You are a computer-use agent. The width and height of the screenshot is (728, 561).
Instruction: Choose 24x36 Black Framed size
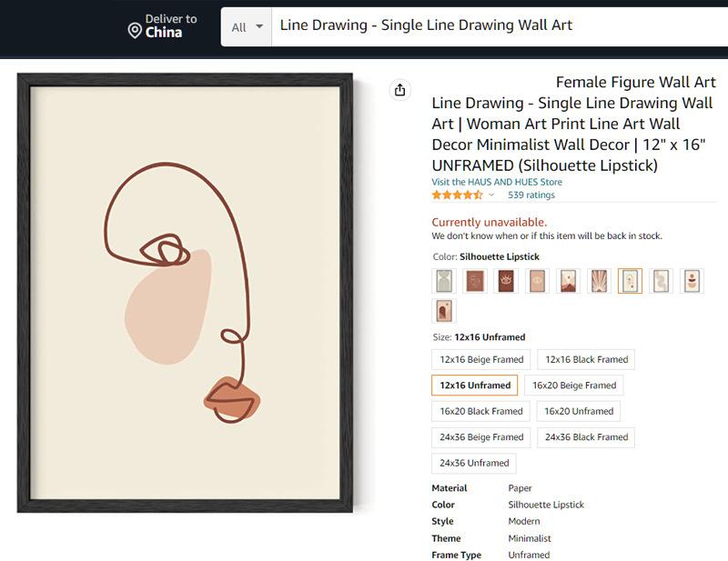(x=586, y=437)
